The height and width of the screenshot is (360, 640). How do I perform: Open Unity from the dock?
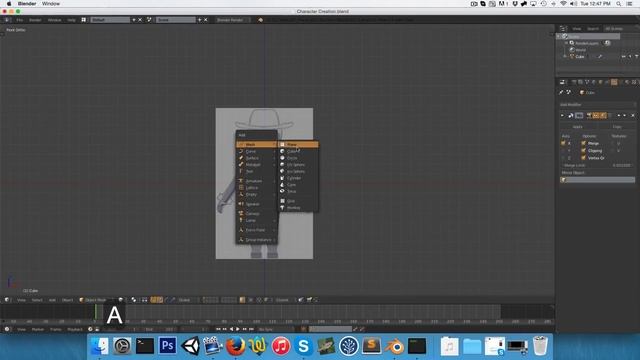point(190,346)
